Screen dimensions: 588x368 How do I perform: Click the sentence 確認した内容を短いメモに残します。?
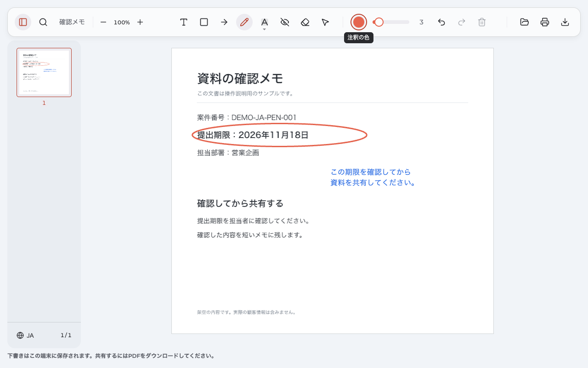[250, 235]
